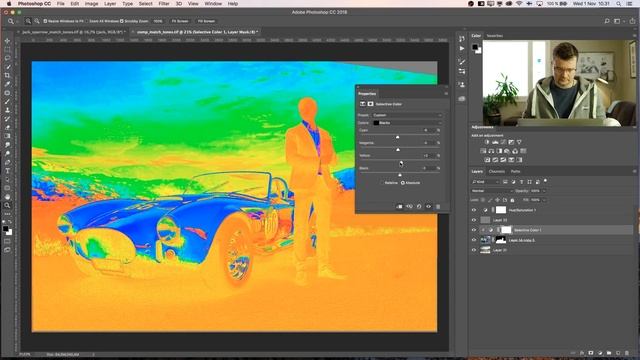The image size is (640, 360).
Task: Select the Type tool
Action: click(7, 171)
